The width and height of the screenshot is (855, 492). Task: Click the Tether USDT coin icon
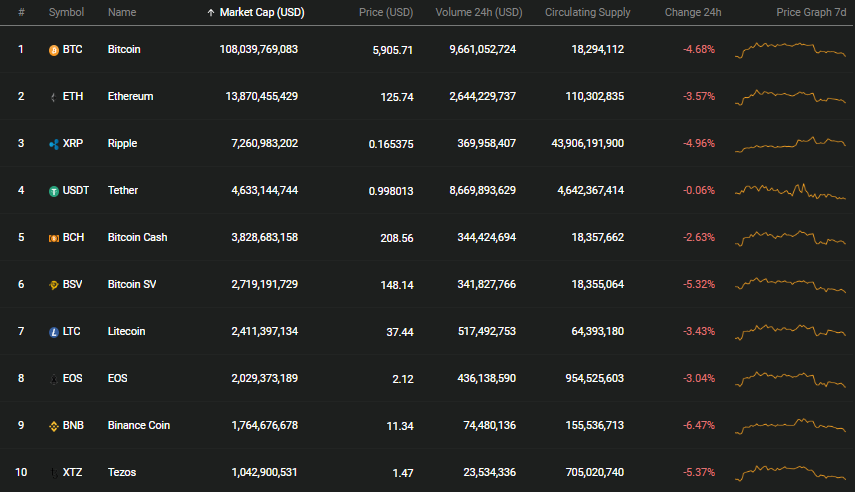tap(53, 191)
